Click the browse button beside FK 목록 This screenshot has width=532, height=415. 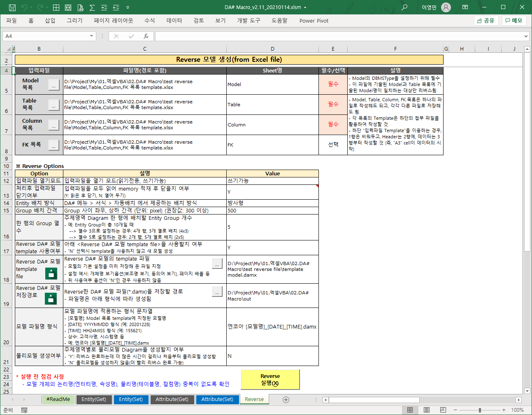coord(54,145)
